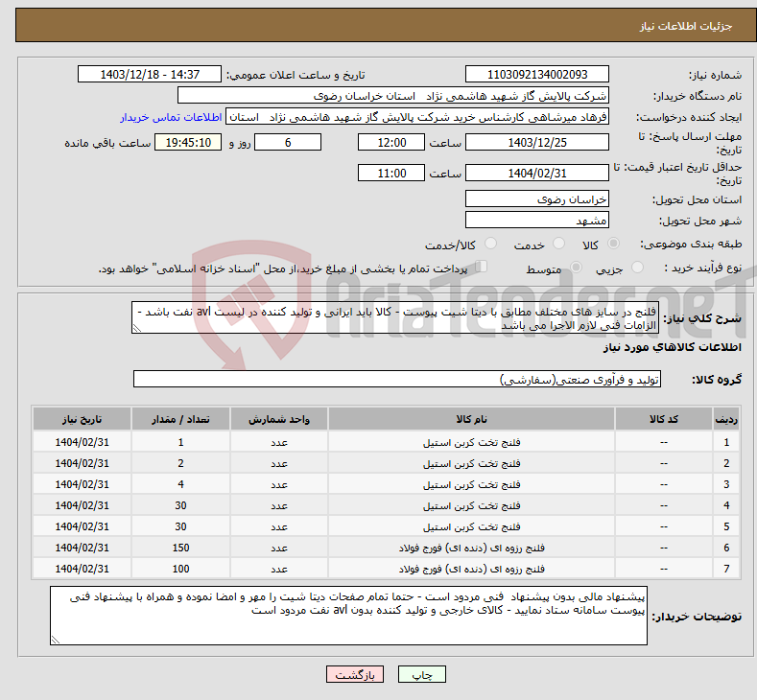
Task: Click quantity 4 in row 3
Action: tap(180, 484)
